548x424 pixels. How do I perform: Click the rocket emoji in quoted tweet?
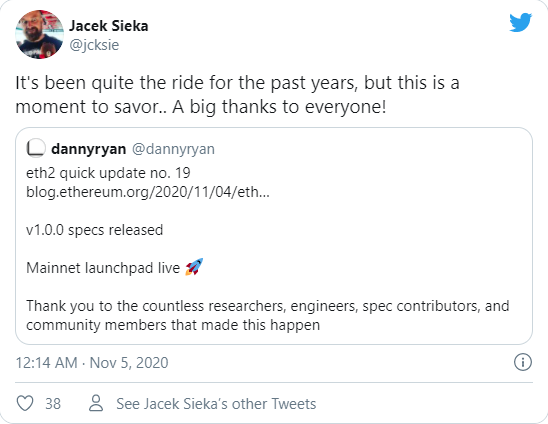[194, 267]
